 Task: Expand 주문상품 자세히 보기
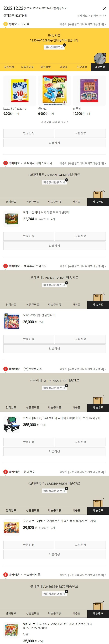[x=54, y=122]
